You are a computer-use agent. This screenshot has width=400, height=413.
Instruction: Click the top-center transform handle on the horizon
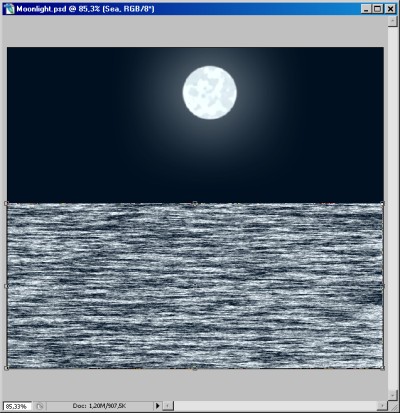[195, 203]
